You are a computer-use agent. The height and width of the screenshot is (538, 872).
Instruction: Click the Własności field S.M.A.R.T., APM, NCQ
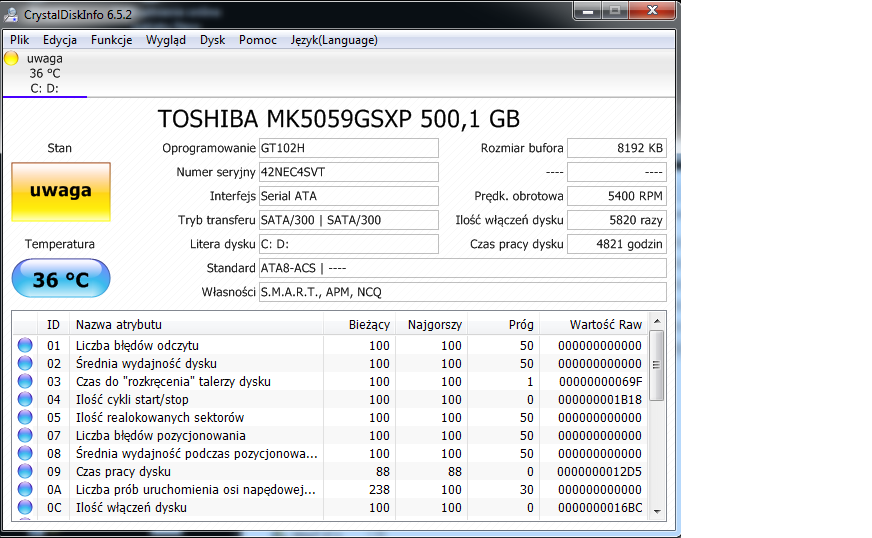(x=463, y=292)
